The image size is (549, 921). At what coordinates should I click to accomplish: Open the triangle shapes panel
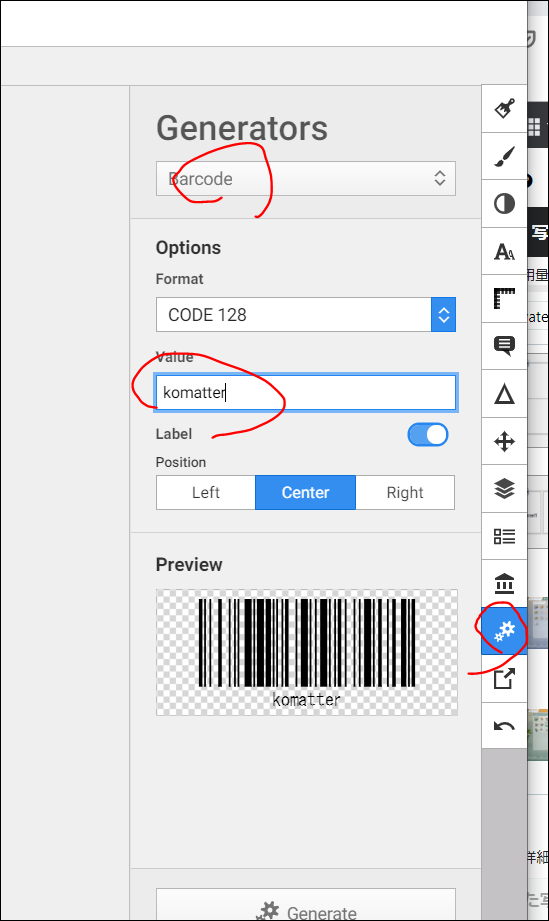coord(504,394)
